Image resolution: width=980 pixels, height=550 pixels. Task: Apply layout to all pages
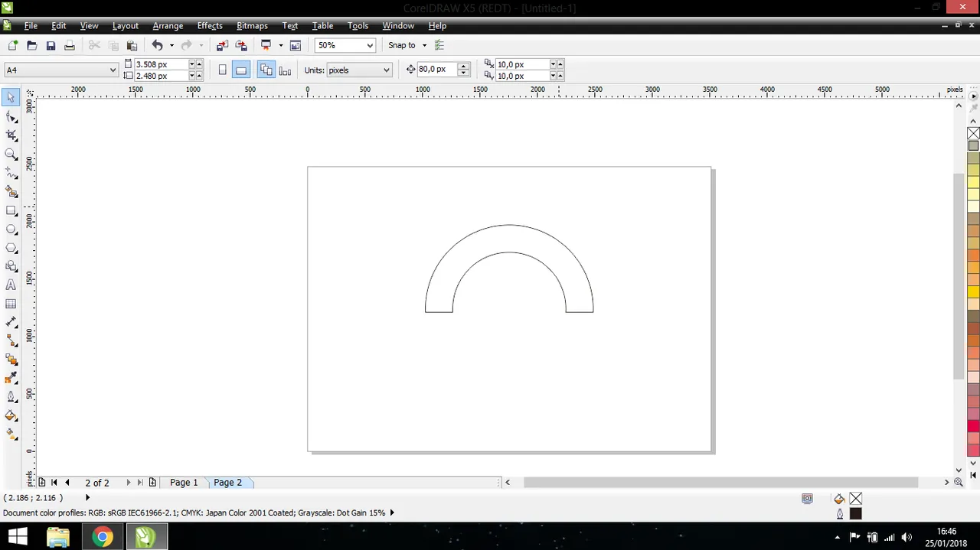click(x=266, y=70)
